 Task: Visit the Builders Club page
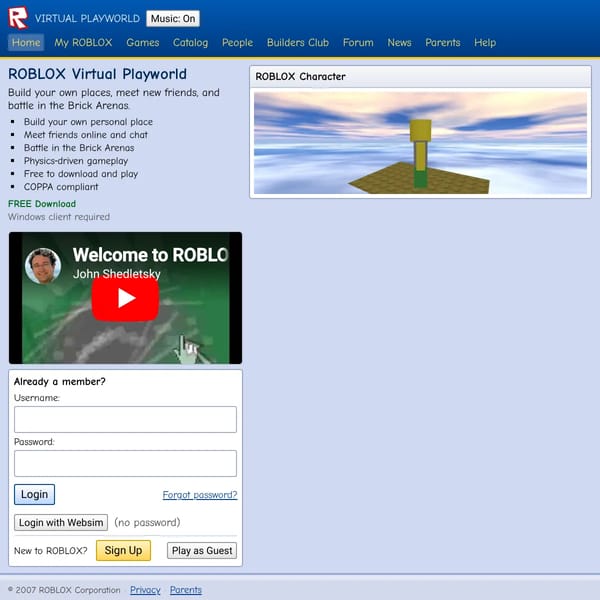[298, 42]
